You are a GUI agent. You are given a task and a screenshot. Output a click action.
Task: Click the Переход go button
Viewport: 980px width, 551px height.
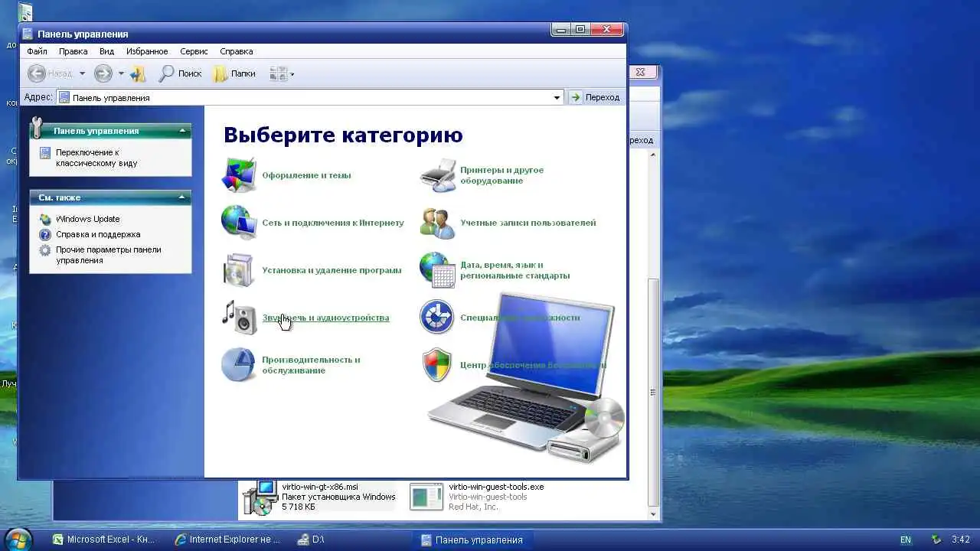pyautogui.click(x=595, y=97)
